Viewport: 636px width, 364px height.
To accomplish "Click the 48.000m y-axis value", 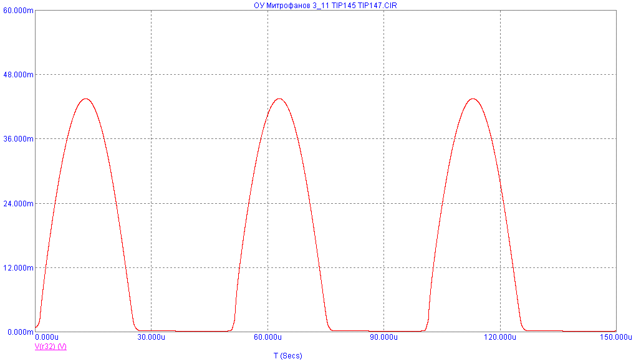I will (x=18, y=75).
